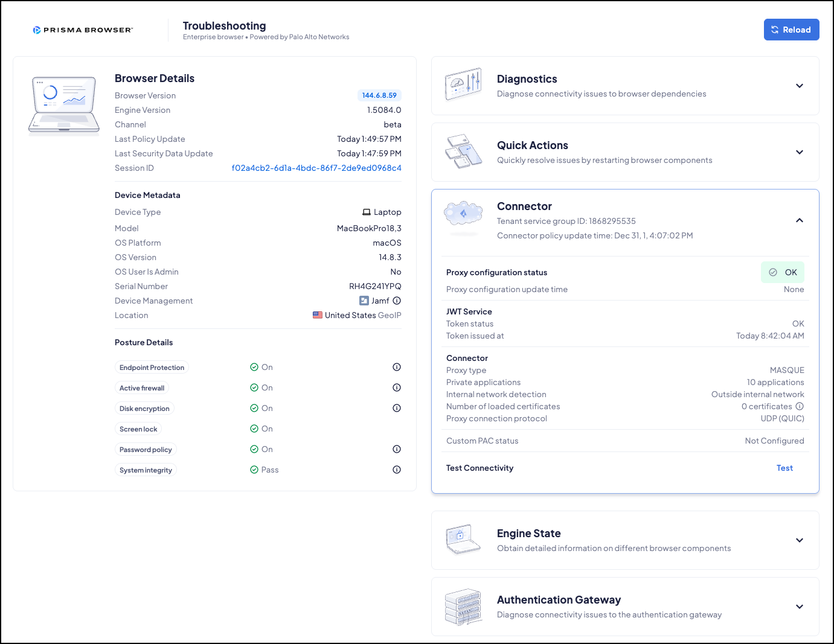Expand the Quick Actions panel
The height and width of the screenshot is (644, 834).
800,152
